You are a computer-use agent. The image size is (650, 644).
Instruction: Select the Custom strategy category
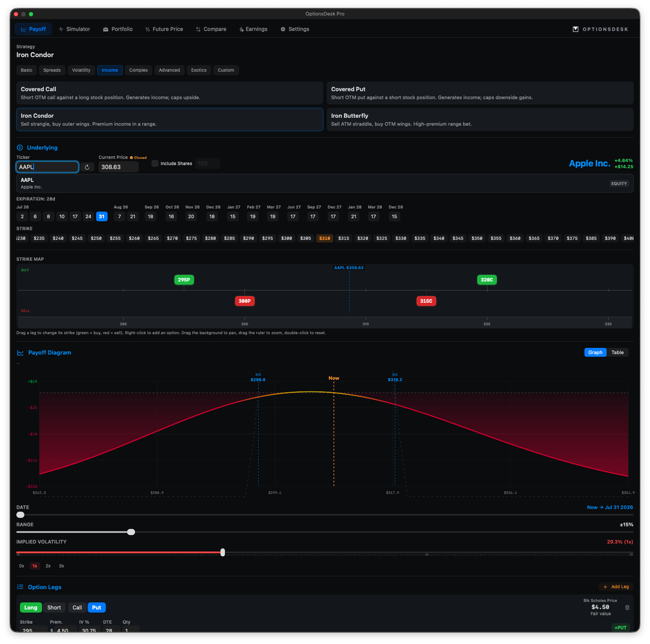pyautogui.click(x=226, y=70)
